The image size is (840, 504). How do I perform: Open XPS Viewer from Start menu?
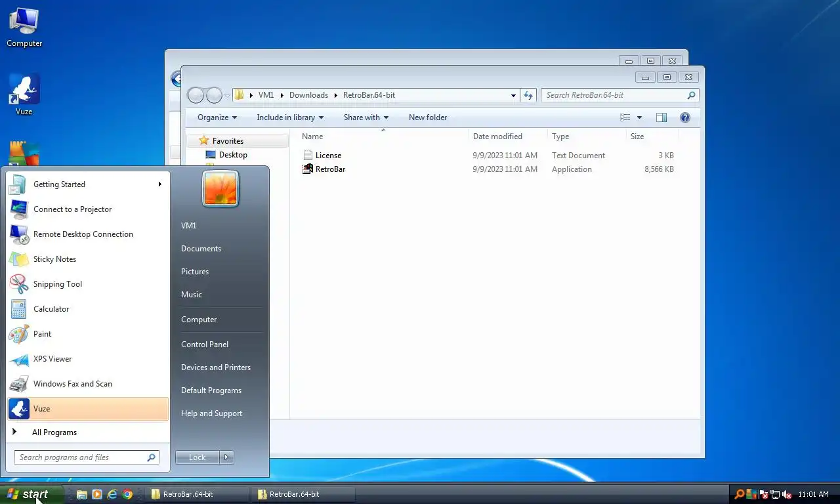click(88, 359)
